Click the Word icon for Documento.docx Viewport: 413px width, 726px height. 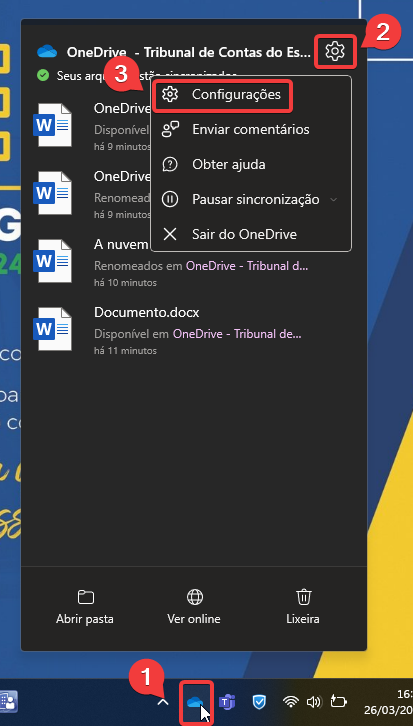pyautogui.click(x=52, y=329)
